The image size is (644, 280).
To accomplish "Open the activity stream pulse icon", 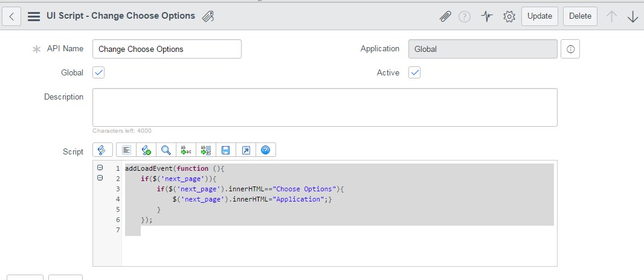I will (487, 16).
